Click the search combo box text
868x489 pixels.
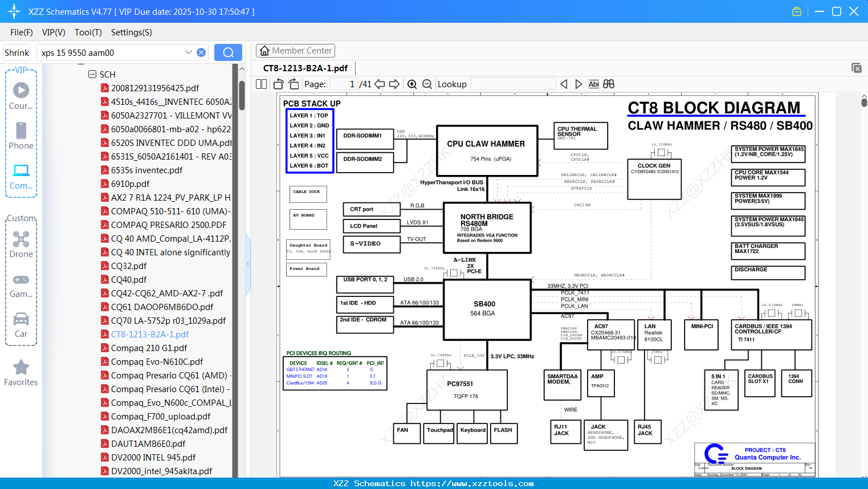point(78,53)
